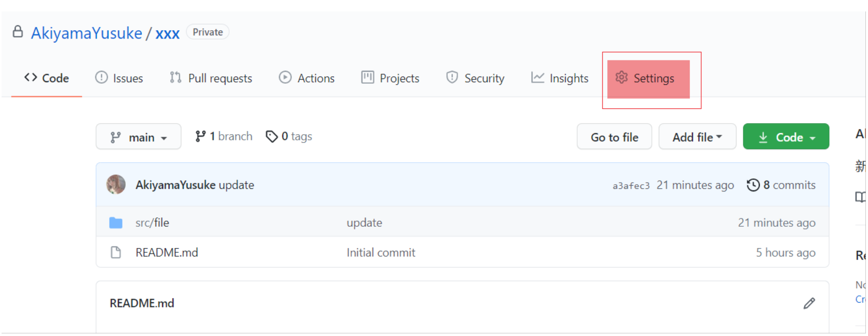Click the Go to file button
The image size is (868, 336).
[615, 137]
